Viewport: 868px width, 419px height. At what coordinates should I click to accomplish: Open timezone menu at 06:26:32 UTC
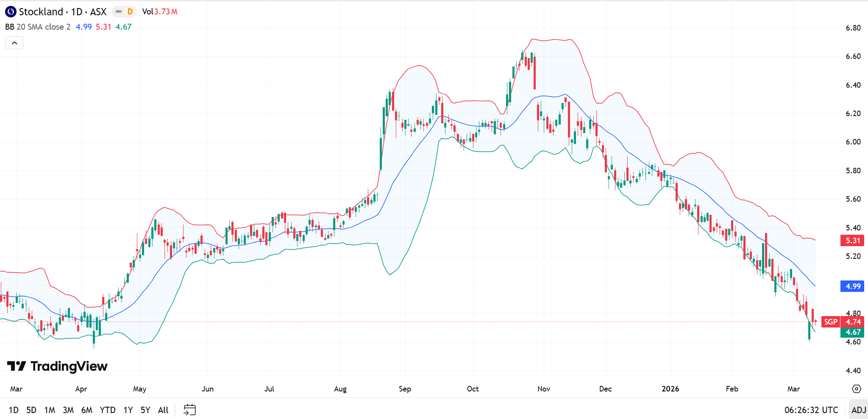point(811,410)
